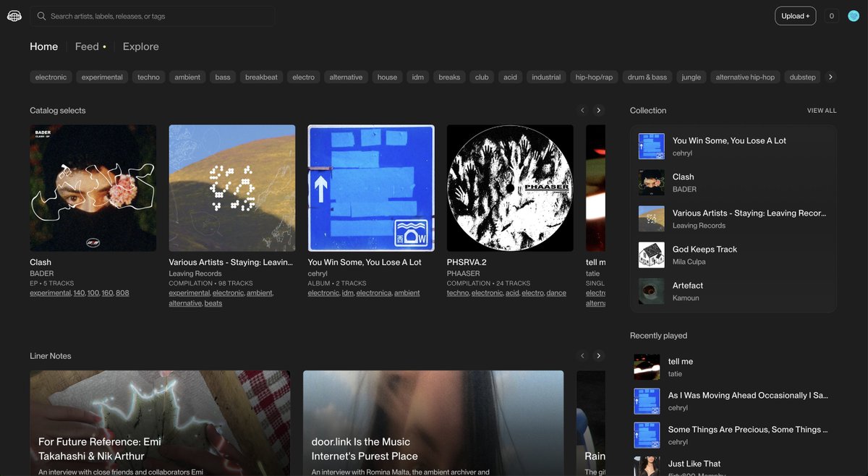Pick the idm genre tag
Image resolution: width=868 pixels, height=476 pixels.
pyautogui.click(x=418, y=77)
